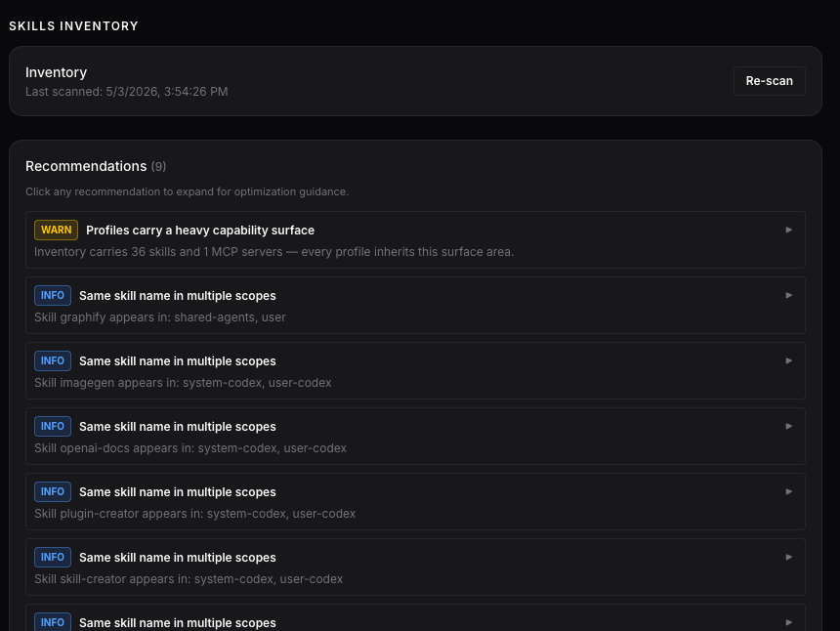Click the 'Last scanned: 5/3/2026' timestamp
Viewport: 840px width, 631px height.
(126, 92)
